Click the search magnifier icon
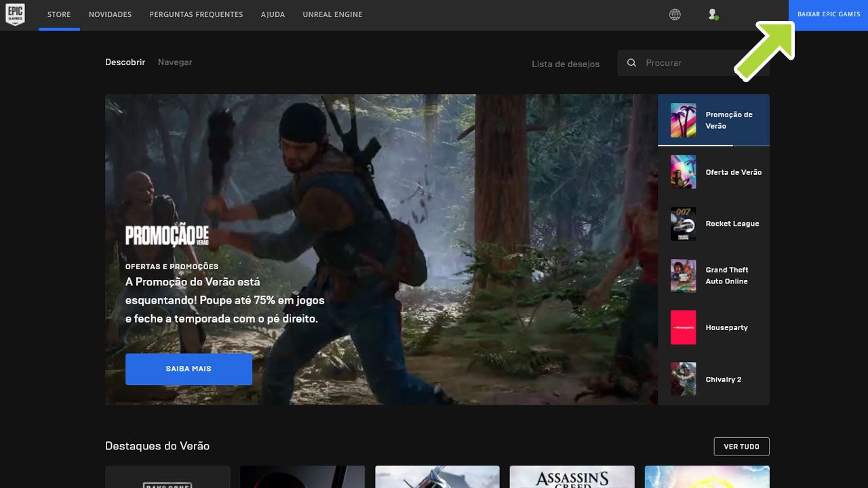 coord(631,62)
